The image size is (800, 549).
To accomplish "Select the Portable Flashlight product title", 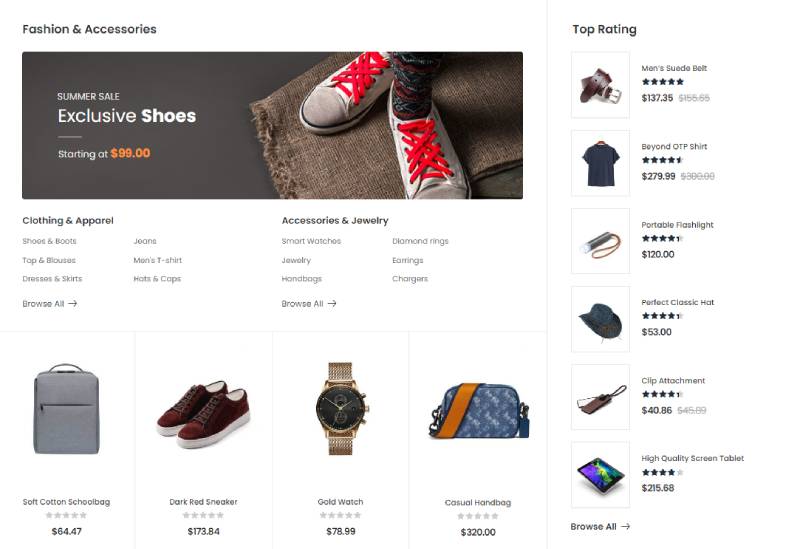I will [678, 225].
